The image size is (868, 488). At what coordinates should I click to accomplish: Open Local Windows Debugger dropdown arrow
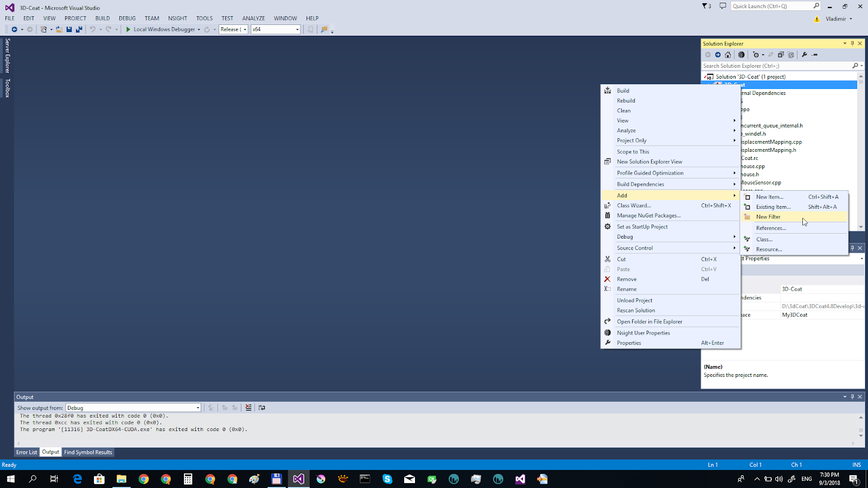click(x=199, y=29)
